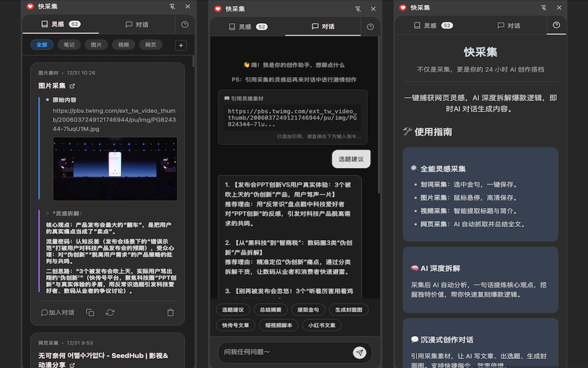Screen dimensions: 588x368
Task: Close the right 快采集 panel
Action: [x=559, y=8]
